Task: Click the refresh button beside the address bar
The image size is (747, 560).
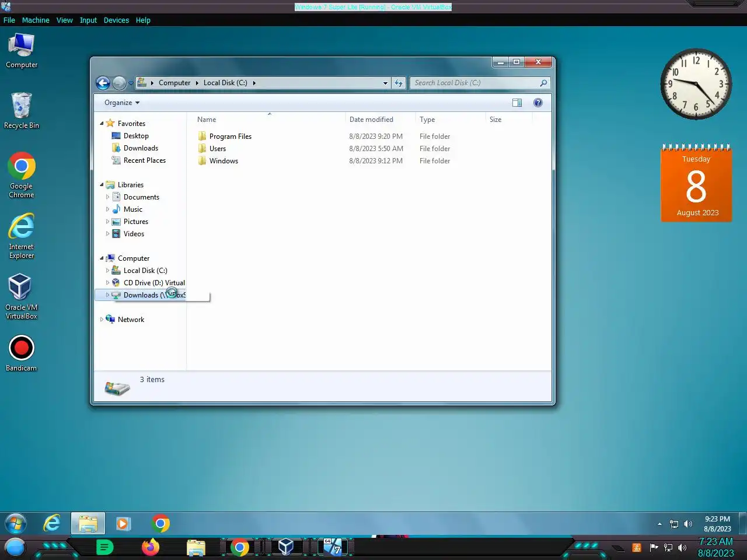Action: pyautogui.click(x=399, y=83)
